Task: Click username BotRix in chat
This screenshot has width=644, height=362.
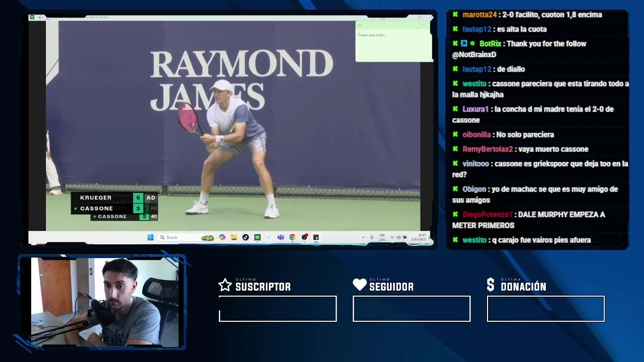Action: tap(490, 44)
